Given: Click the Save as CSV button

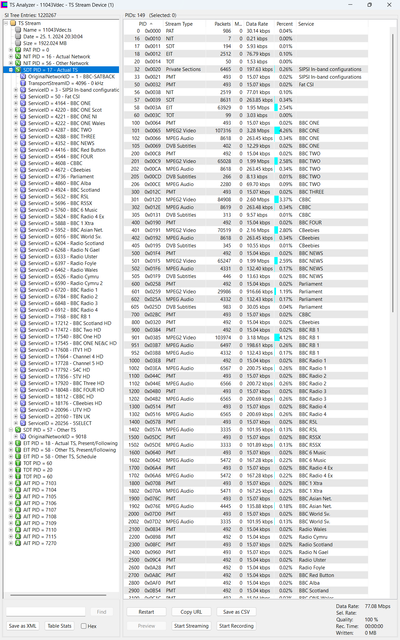Looking at the screenshot, I should tap(236, 612).
